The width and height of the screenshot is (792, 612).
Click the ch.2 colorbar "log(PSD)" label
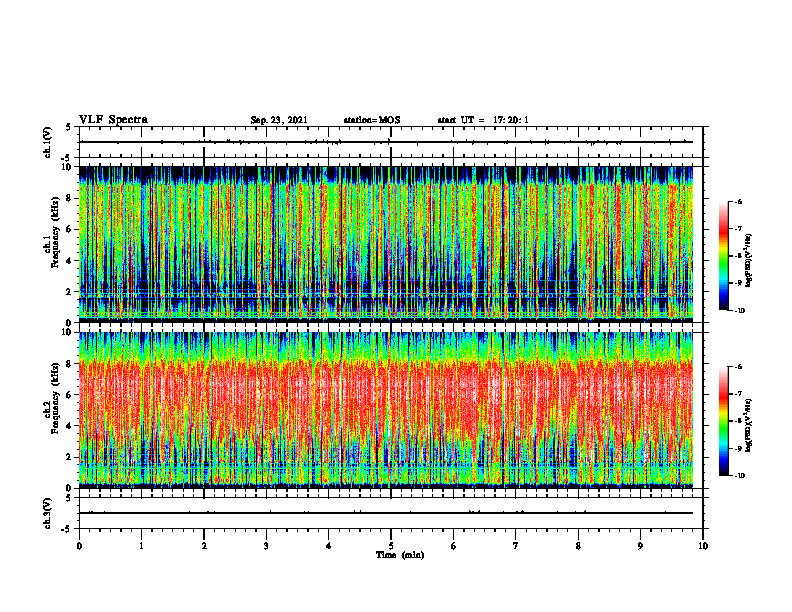[x=749, y=425]
